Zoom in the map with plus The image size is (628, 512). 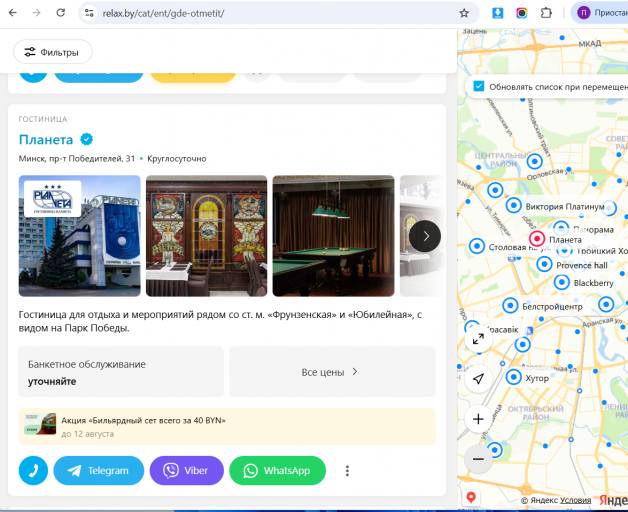click(478, 419)
